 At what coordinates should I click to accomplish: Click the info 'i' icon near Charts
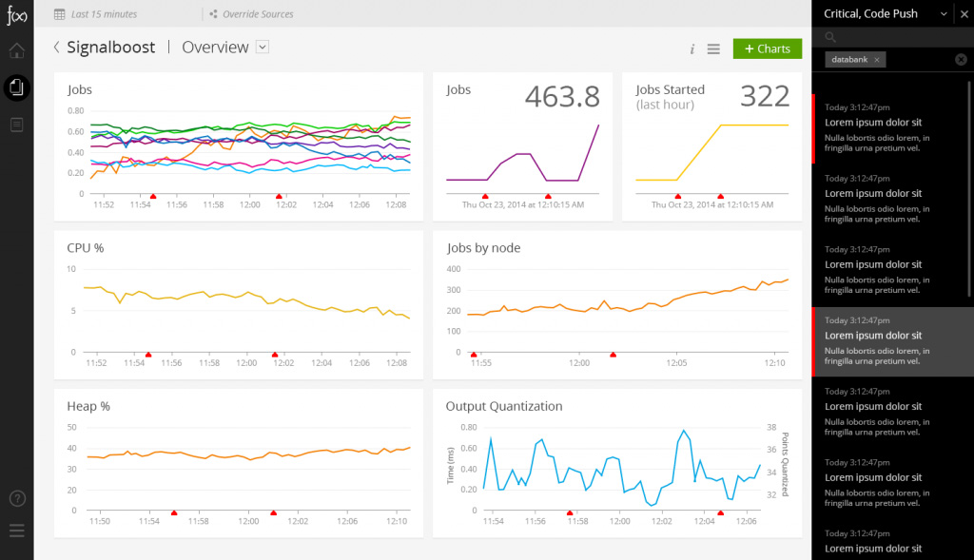tap(692, 49)
